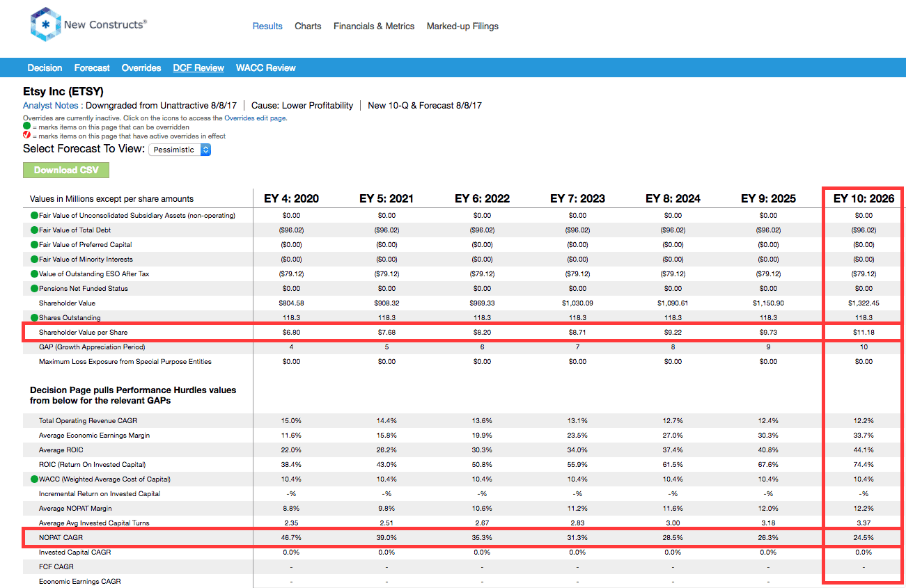Click the Average ROIC row label

click(x=61, y=450)
